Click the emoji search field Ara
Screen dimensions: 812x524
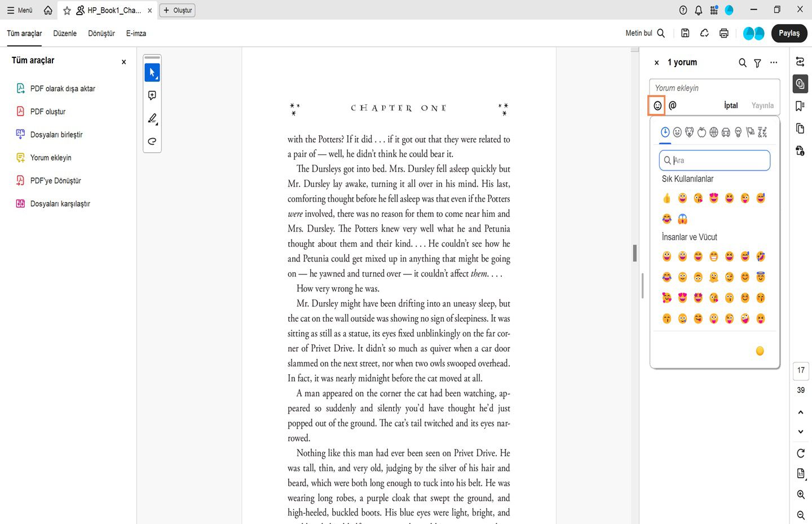(x=714, y=161)
